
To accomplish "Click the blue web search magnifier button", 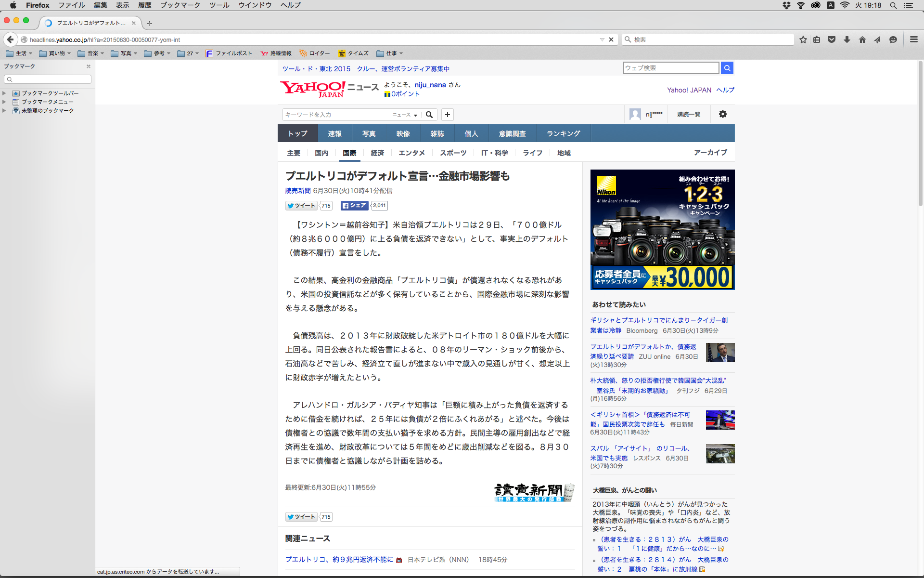I will coord(727,68).
